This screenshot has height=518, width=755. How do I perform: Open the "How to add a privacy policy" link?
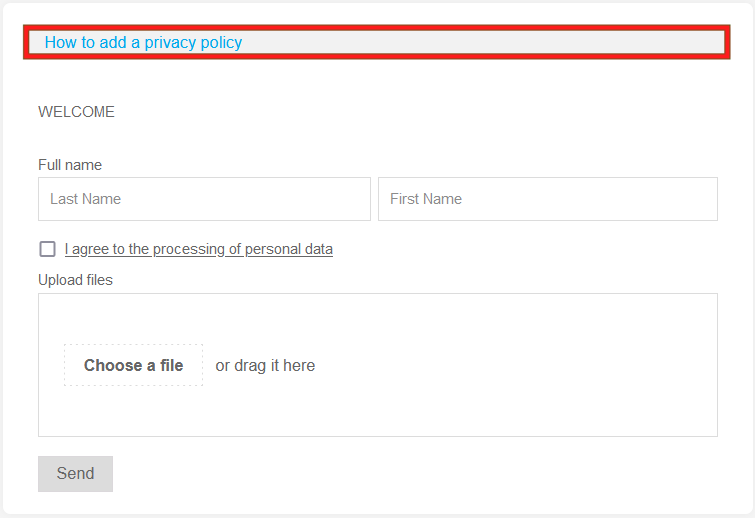(x=143, y=42)
